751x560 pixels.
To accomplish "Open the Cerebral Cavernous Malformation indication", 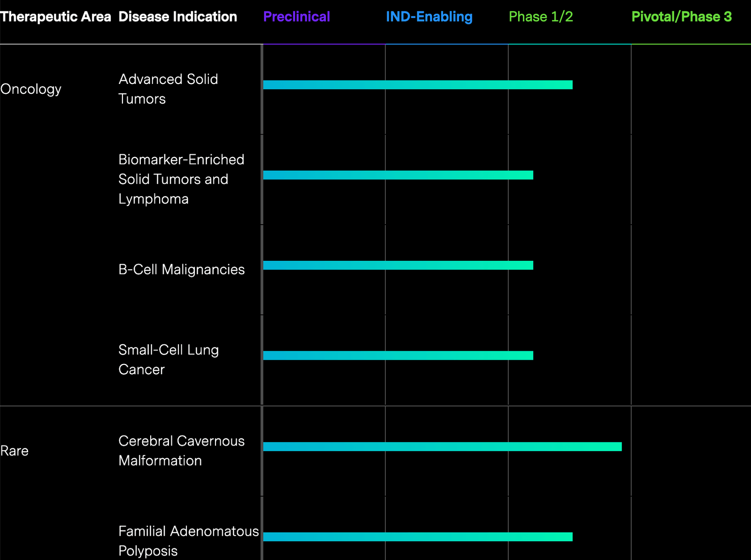I will click(182, 451).
